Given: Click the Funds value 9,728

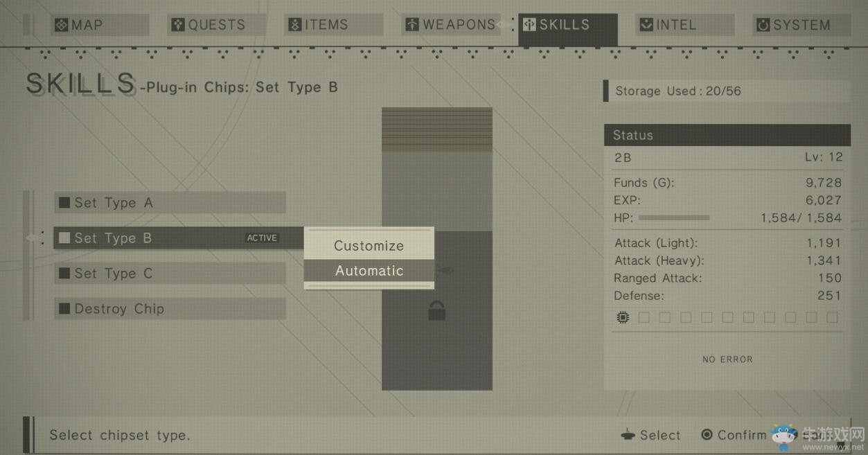Looking at the screenshot, I should pyautogui.click(x=824, y=183).
